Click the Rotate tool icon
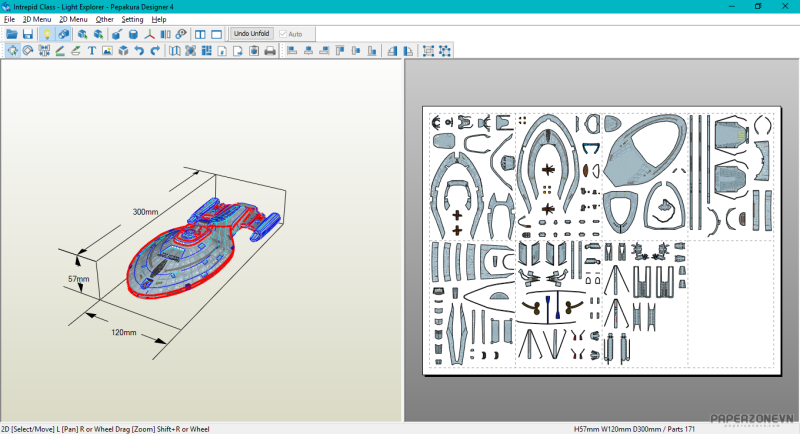The height and width of the screenshot is (434, 800). coord(28,50)
